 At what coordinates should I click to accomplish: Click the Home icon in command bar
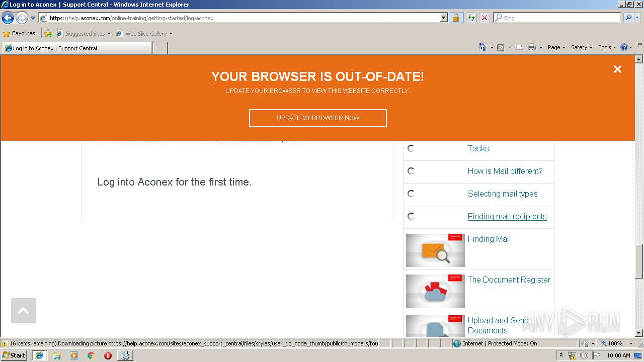click(x=482, y=47)
